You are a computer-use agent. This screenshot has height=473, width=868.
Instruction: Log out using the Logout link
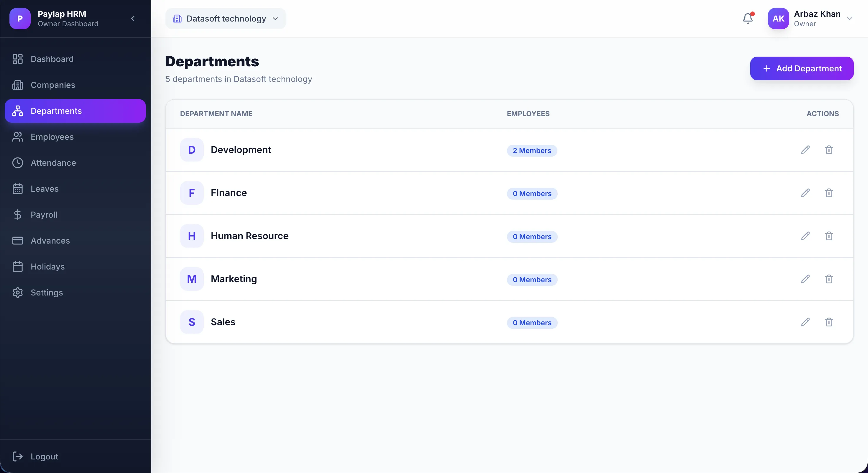(44, 456)
